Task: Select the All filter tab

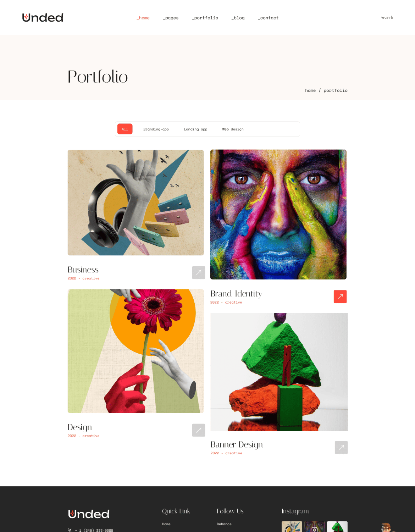Action: (x=125, y=129)
